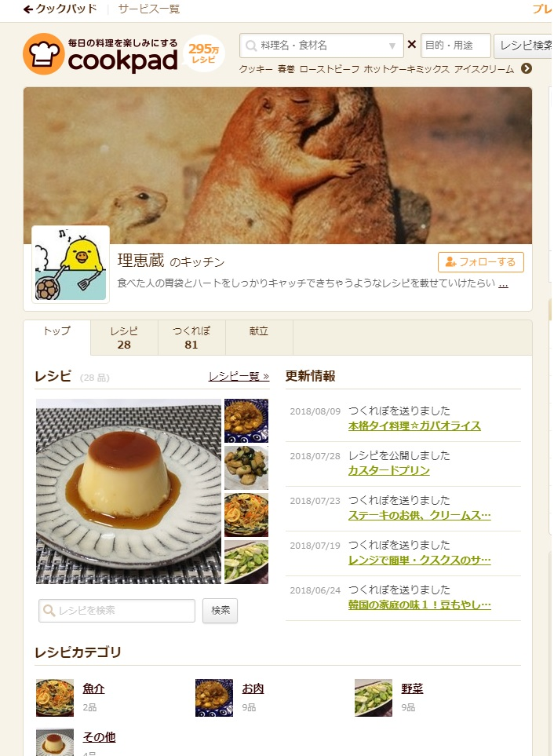Open the レシピ一覧 » link

239,376
